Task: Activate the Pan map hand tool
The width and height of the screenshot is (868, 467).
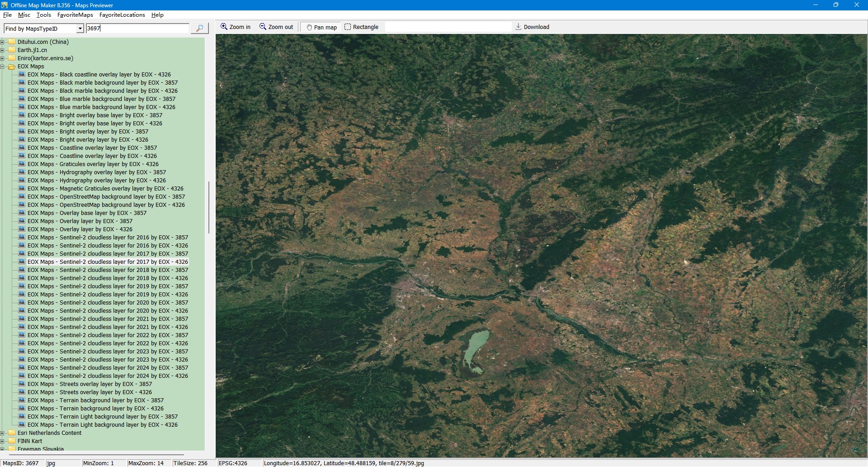Action: (x=321, y=27)
